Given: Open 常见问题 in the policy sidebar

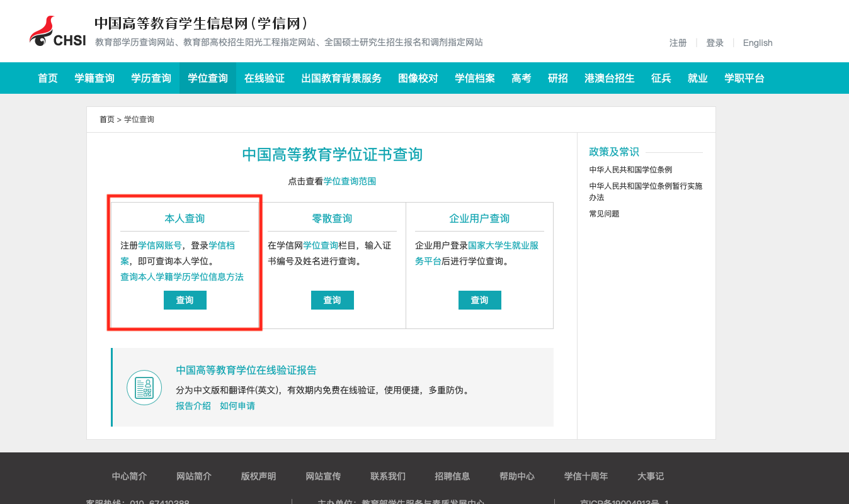Looking at the screenshot, I should tap(604, 214).
